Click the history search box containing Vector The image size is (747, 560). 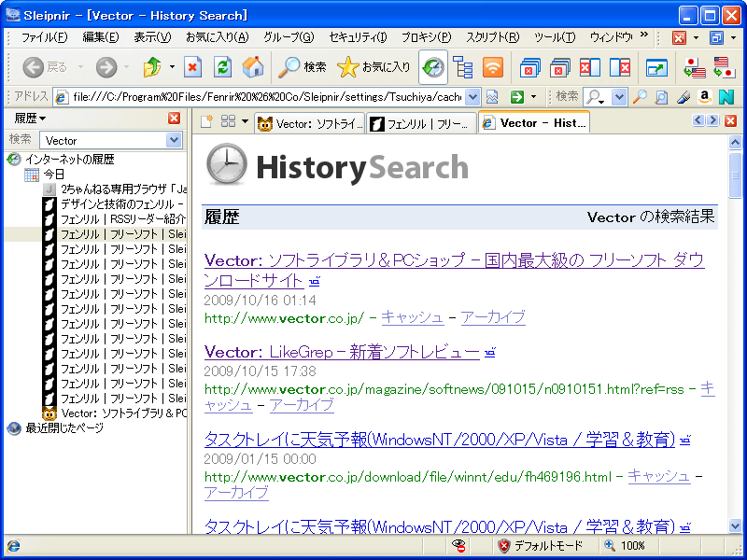(x=103, y=140)
